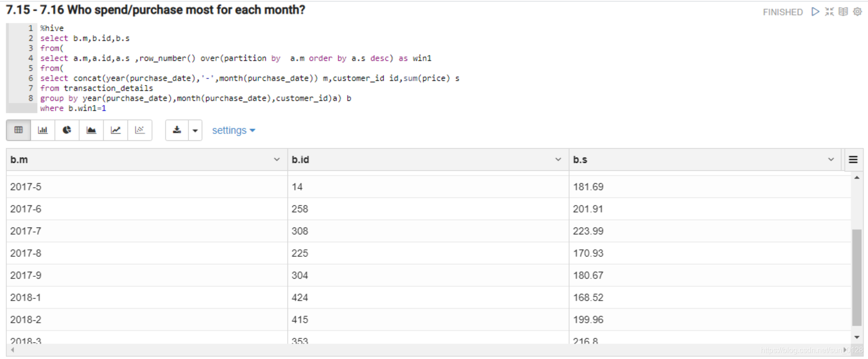Select the 2017-5 month cell
The image size is (868, 359).
pos(147,187)
